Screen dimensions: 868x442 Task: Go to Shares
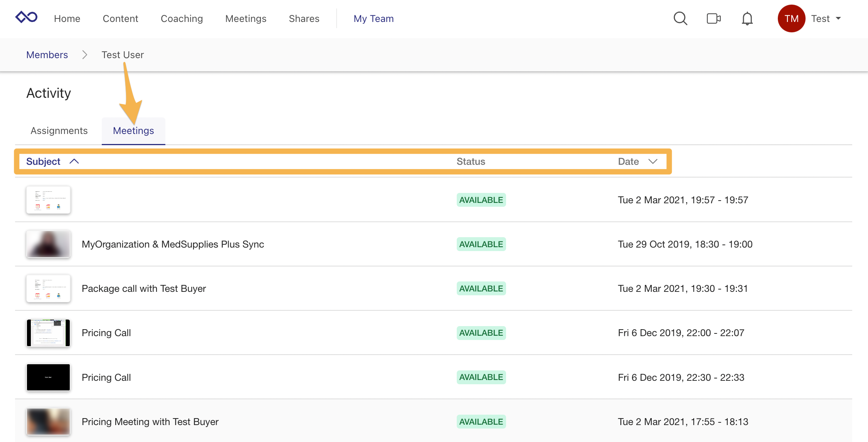pyautogui.click(x=304, y=18)
